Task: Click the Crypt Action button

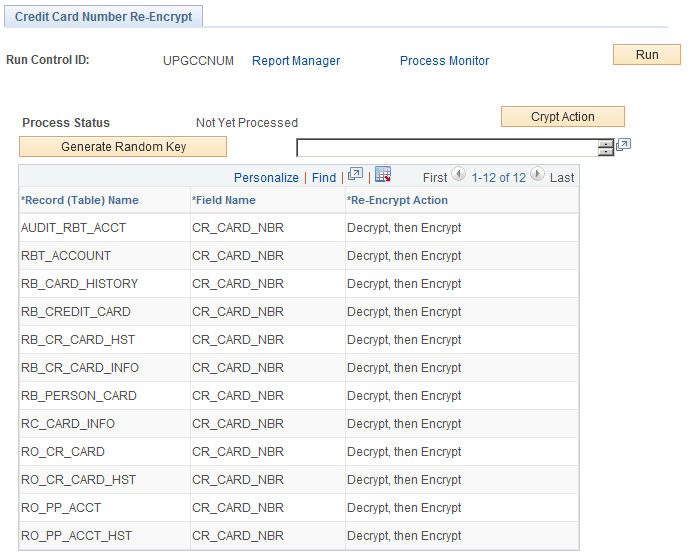Action: pos(562,116)
